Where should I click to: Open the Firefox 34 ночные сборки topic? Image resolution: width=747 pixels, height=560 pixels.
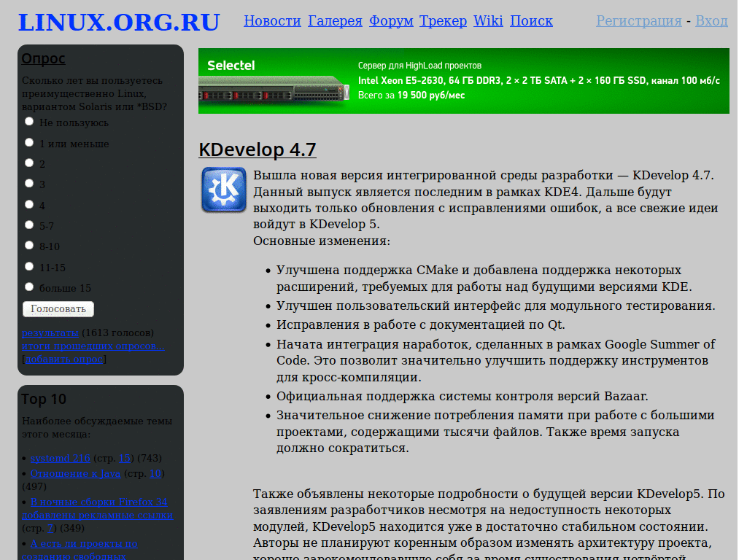tap(97, 508)
